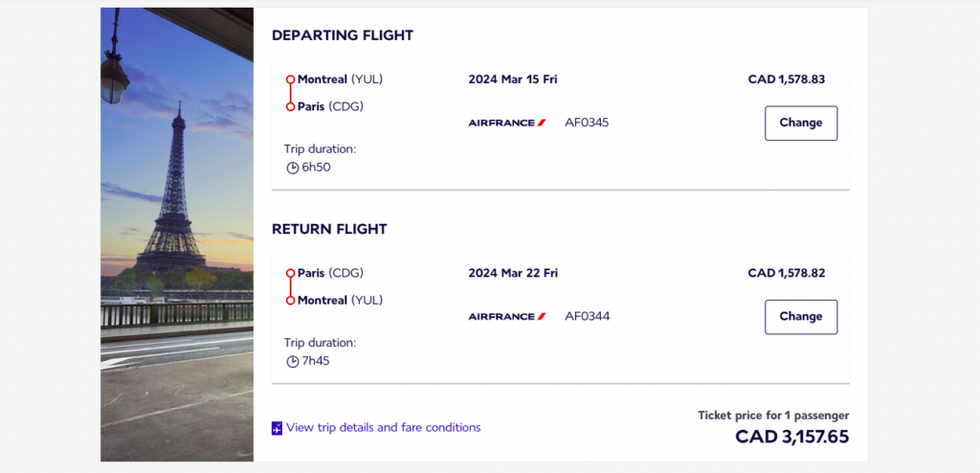Select flight number AF0344
Image resolution: width=980 pixels, height=473 pixels.
pos(587,316)
